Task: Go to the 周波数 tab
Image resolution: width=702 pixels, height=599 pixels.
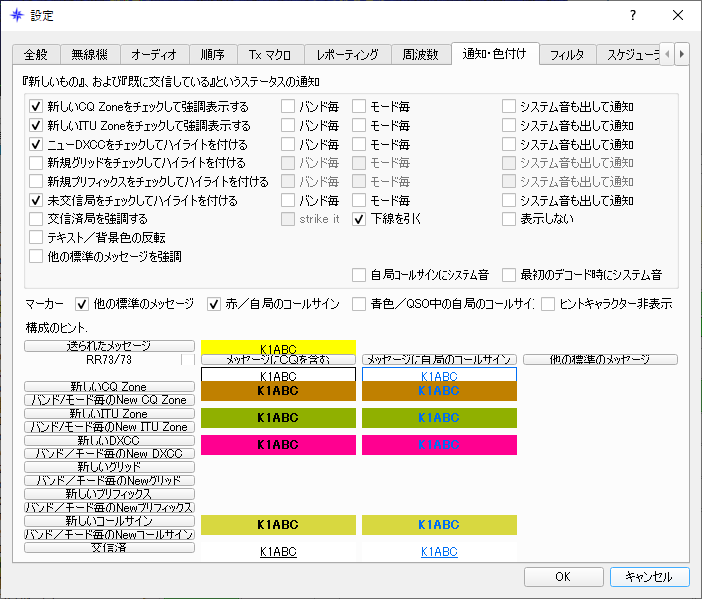Action: [x=420, y=55]
